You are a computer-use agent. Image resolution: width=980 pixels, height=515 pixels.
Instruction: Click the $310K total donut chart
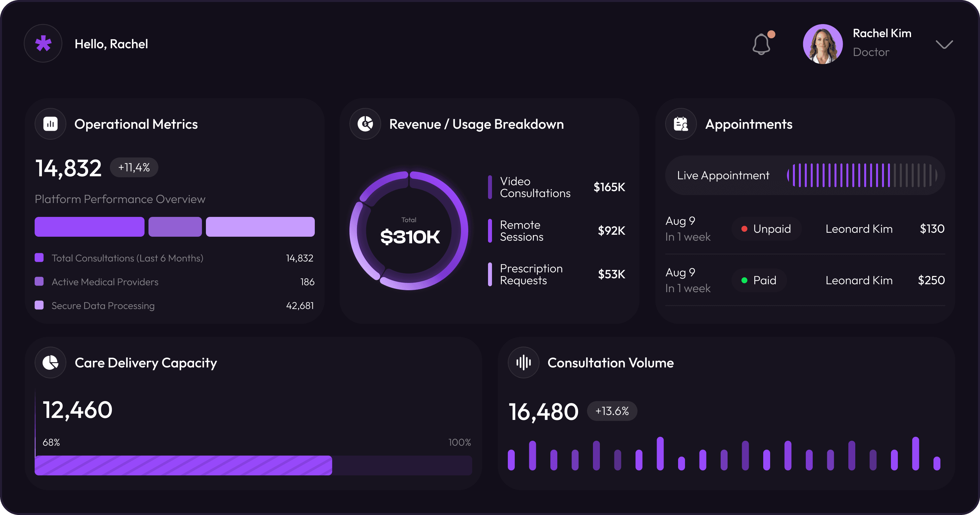tap(409, 231)
